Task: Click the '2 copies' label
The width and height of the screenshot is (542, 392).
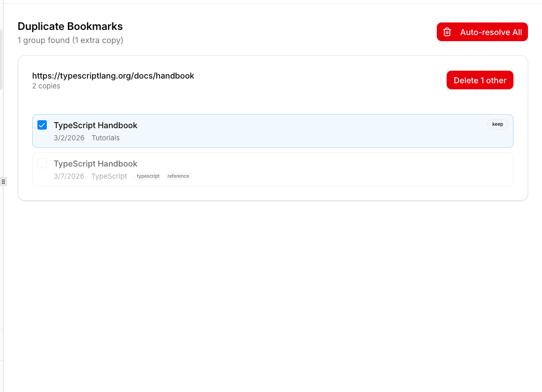Action: (x=46, y=86)
